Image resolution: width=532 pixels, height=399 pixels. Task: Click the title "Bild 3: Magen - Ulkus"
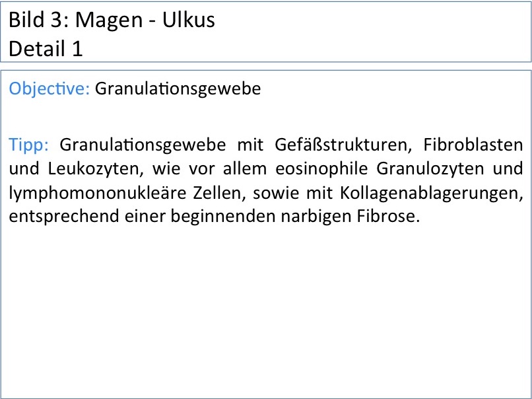pyautogui.click(x=112, y=20)
